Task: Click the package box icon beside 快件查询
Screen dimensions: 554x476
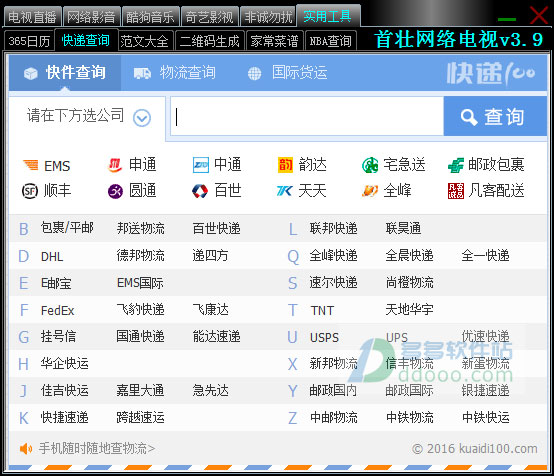Action: (31, 74)
